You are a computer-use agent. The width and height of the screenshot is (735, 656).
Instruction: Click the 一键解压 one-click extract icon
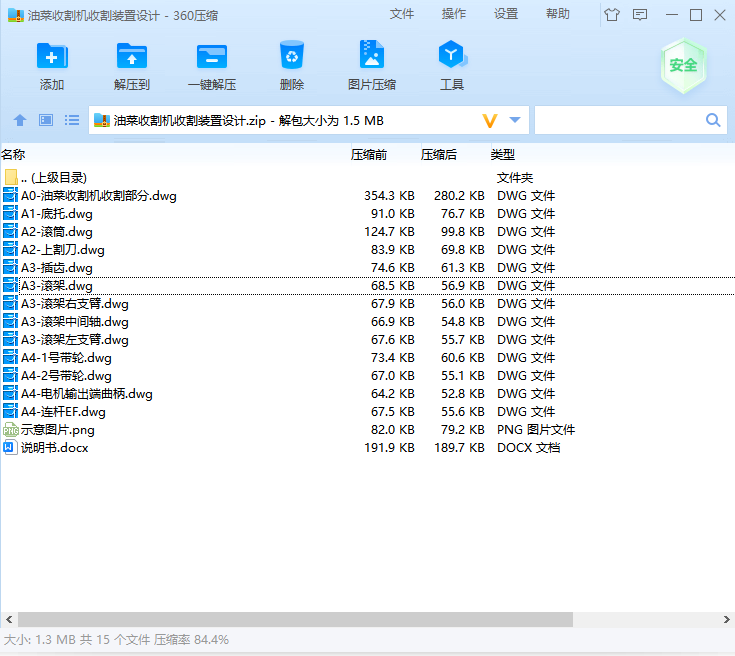coord(212,57)
